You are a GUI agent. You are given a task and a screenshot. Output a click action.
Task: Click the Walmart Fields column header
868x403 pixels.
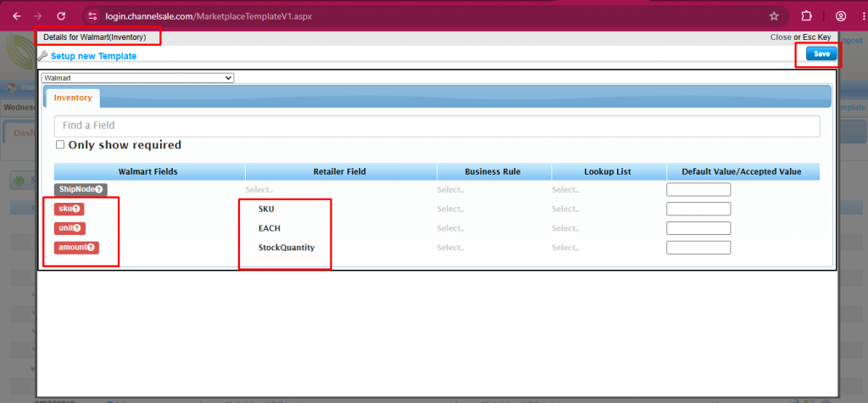click(147, 172)
